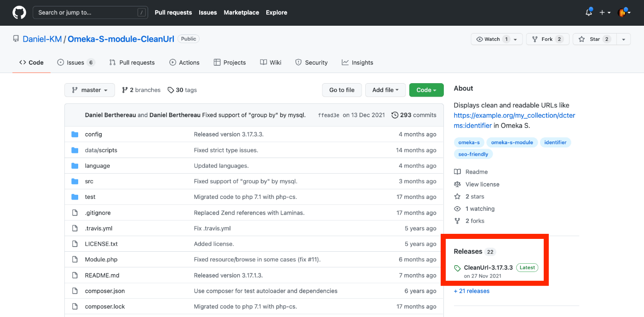Open the green Code dropdown
The image size is (644, 317).
pos(426,90)
